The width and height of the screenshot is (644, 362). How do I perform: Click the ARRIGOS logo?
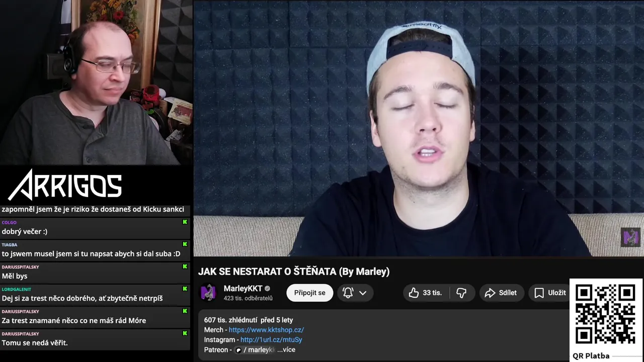(x=65, y=185)
